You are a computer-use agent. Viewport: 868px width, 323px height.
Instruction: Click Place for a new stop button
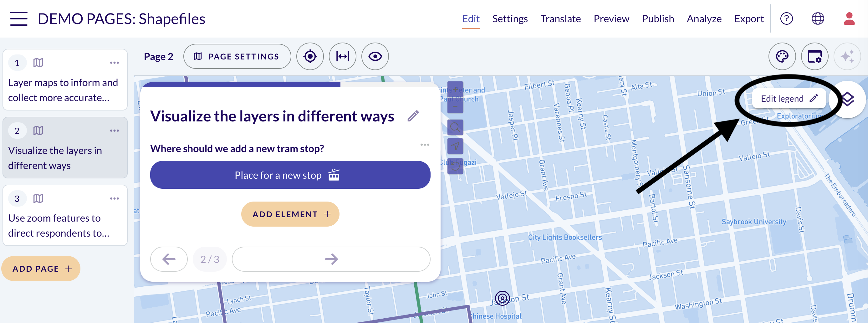tap(290, 175)
